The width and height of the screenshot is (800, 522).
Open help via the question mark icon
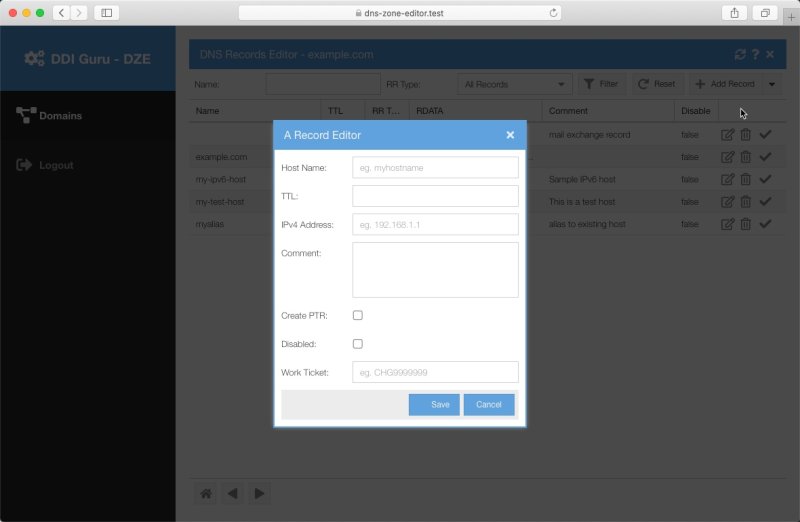pyautogui.click(x=756, y=55)
